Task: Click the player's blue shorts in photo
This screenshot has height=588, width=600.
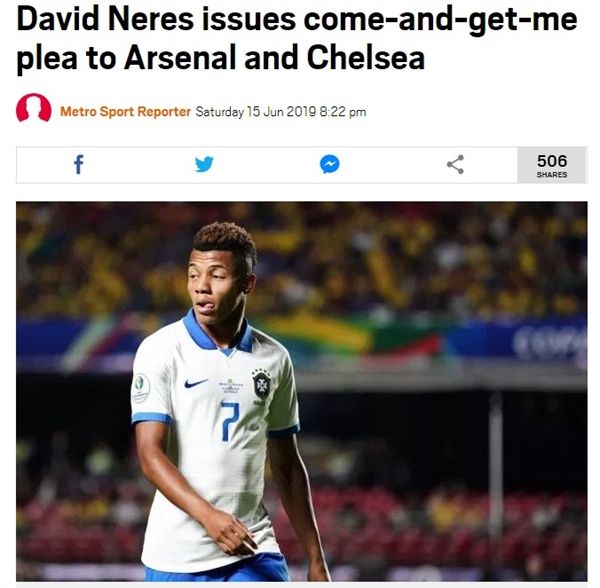Action: (217, 569)
